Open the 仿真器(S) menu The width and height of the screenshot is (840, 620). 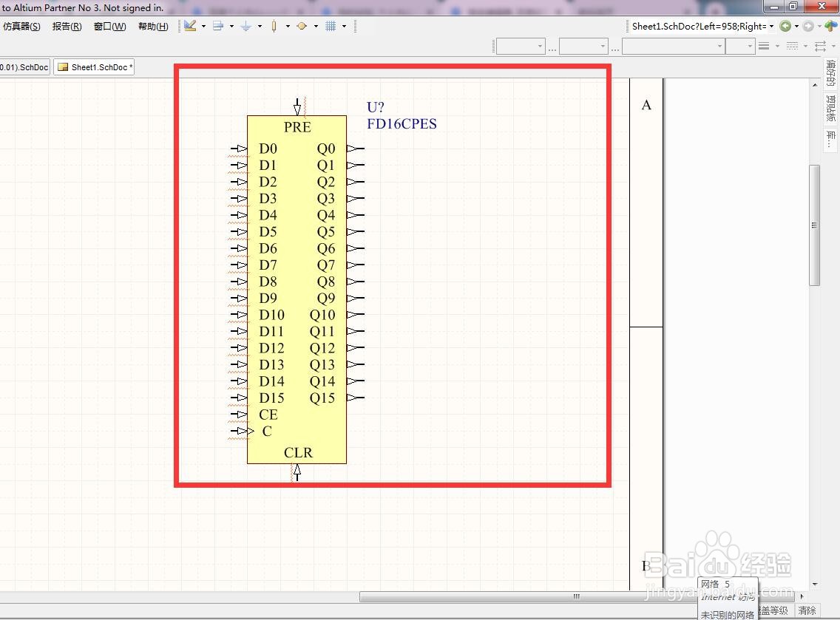point(21,27)
